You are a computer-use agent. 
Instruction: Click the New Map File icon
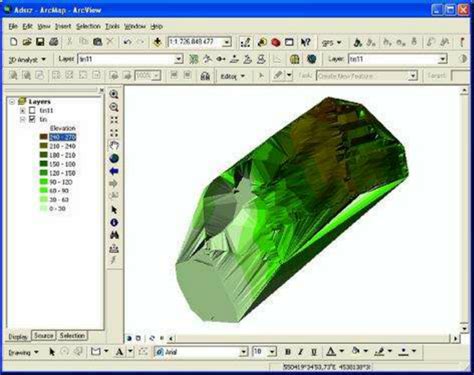[x=14, y=42]
